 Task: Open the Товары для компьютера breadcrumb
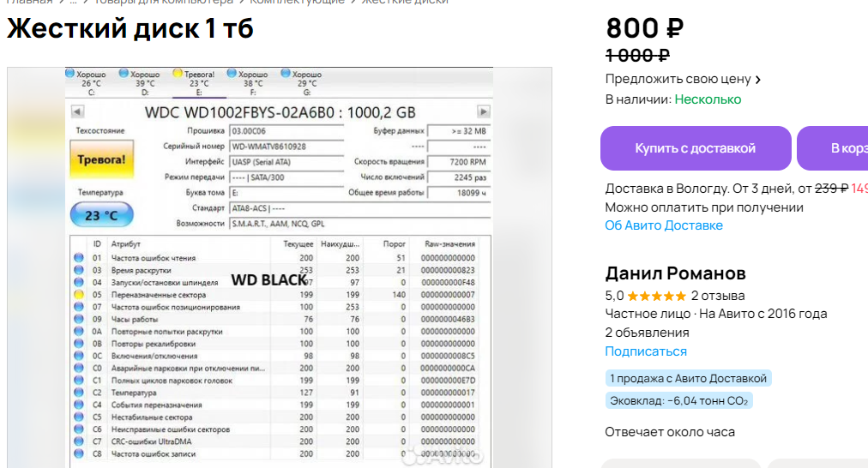[163, 2]
